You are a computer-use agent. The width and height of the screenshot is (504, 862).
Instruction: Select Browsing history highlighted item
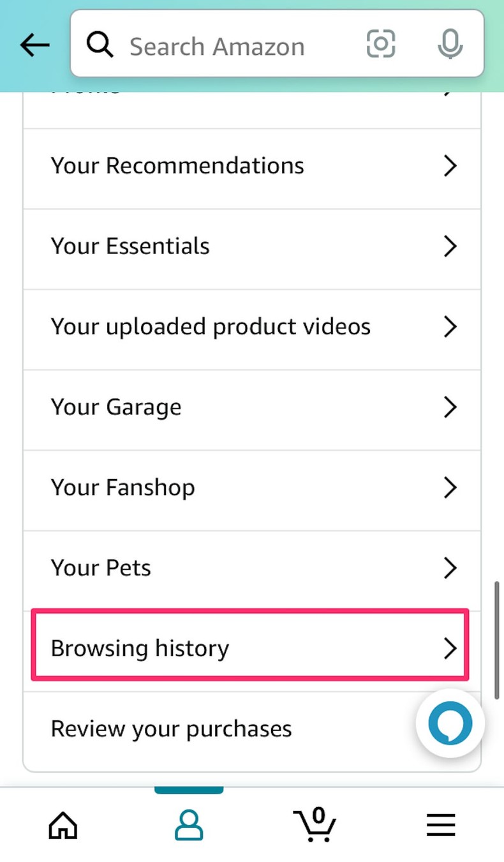coord(252,647)
